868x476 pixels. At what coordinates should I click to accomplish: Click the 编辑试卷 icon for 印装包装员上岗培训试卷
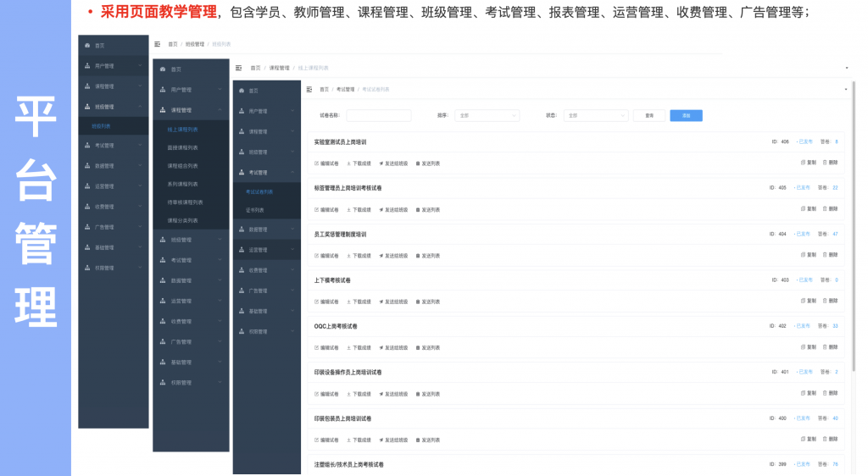tap(317, 440)
